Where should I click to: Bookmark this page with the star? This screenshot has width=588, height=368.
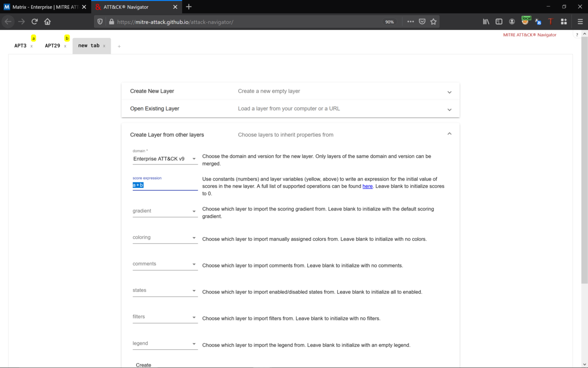[433, 22]
